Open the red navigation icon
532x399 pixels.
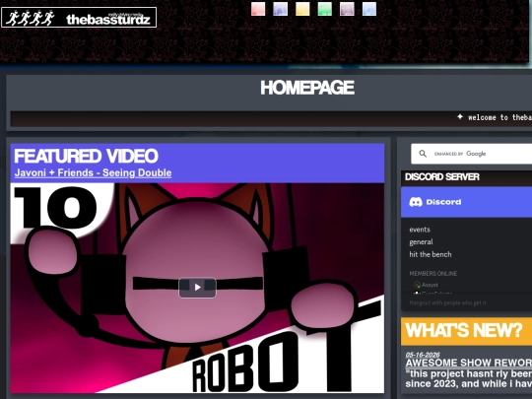click(258, 9)
